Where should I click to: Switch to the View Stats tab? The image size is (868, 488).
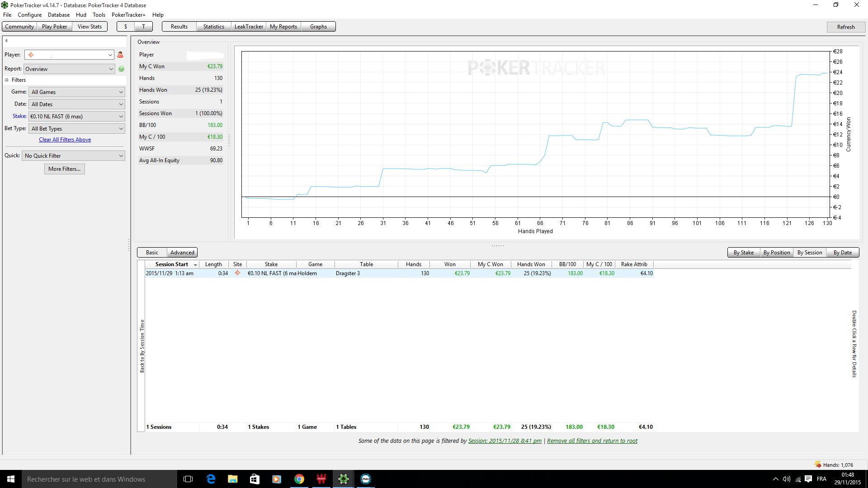(x=90, y=27)
